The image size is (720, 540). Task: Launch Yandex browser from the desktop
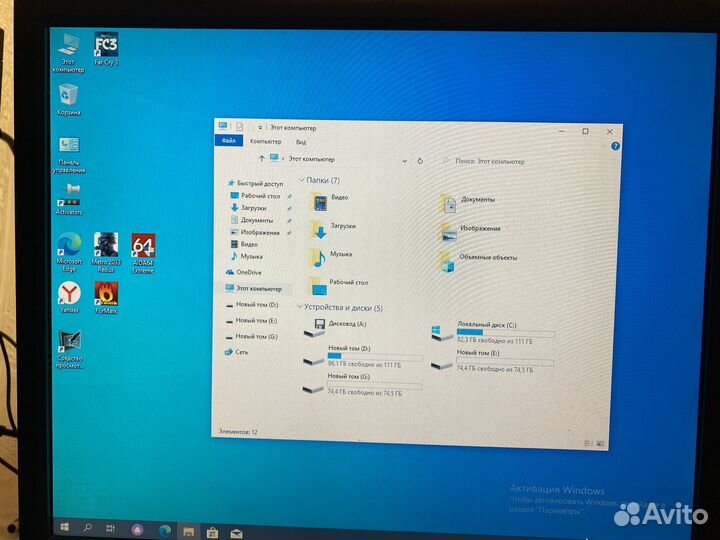[x=69, y=295]
